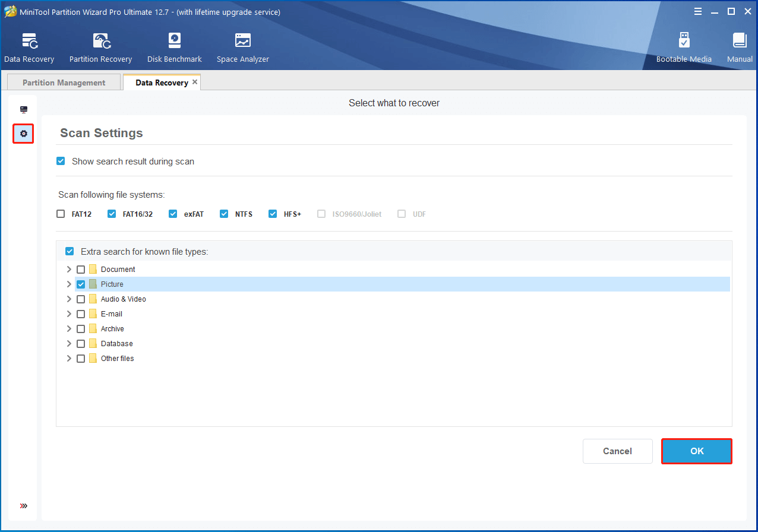Check the Audio & Video checkbox
Viewport: 758px width, 532px height.
click(81, 299)
